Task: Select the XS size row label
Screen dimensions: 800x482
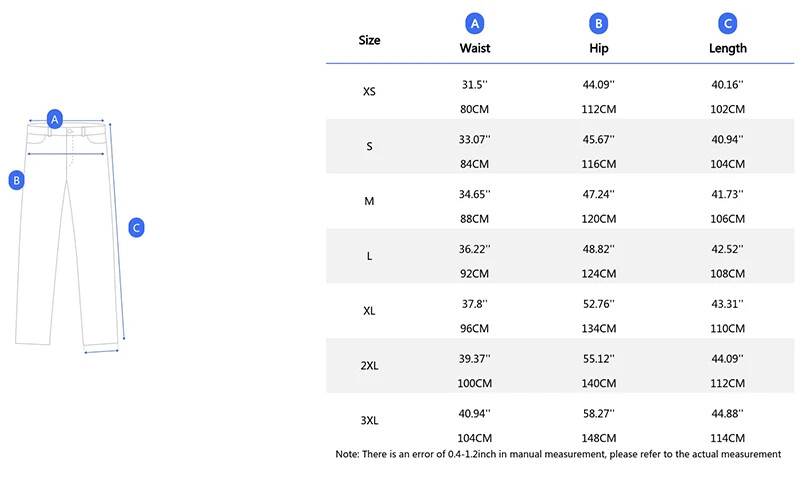Action: tap(369, 91)
